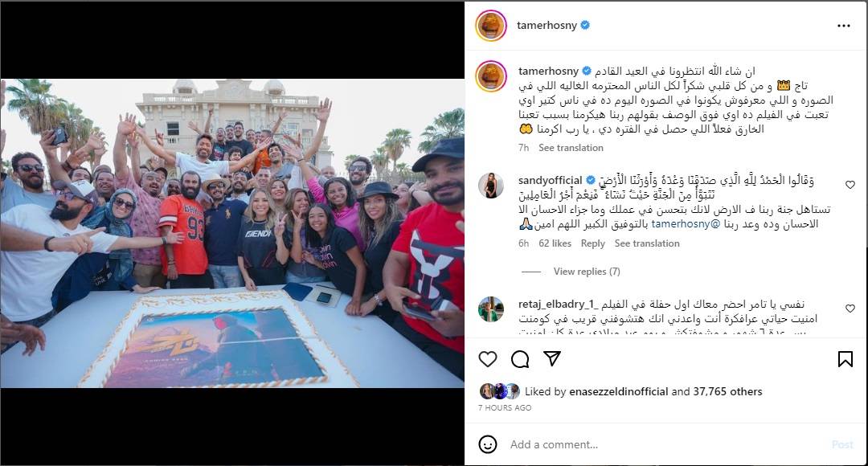Click the Post button

[x=842, y=444]
